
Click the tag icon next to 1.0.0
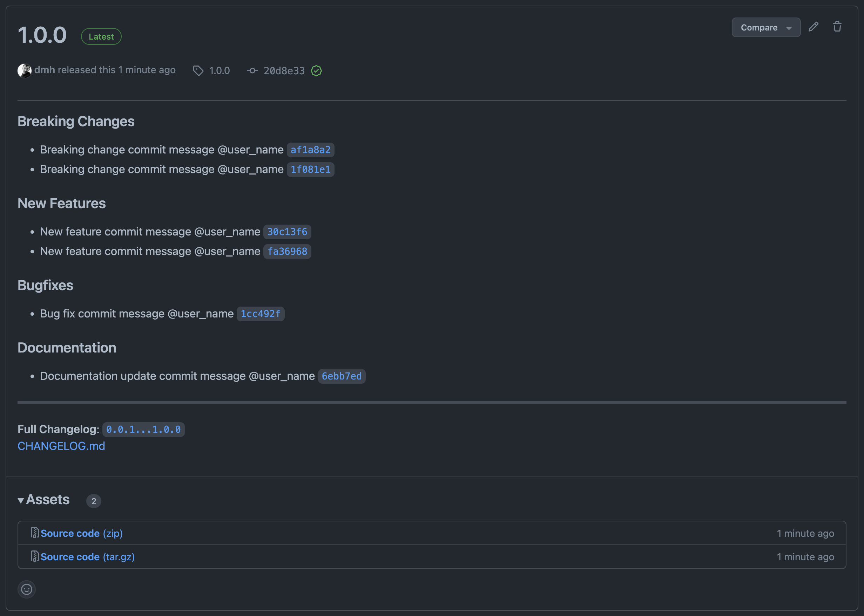point(198,70)
